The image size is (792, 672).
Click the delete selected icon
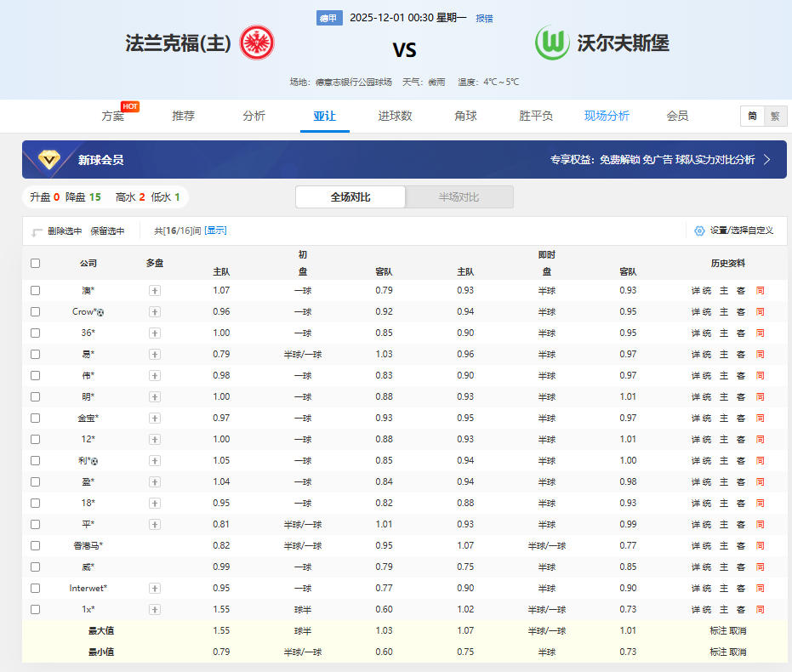(x=37, y=231)
